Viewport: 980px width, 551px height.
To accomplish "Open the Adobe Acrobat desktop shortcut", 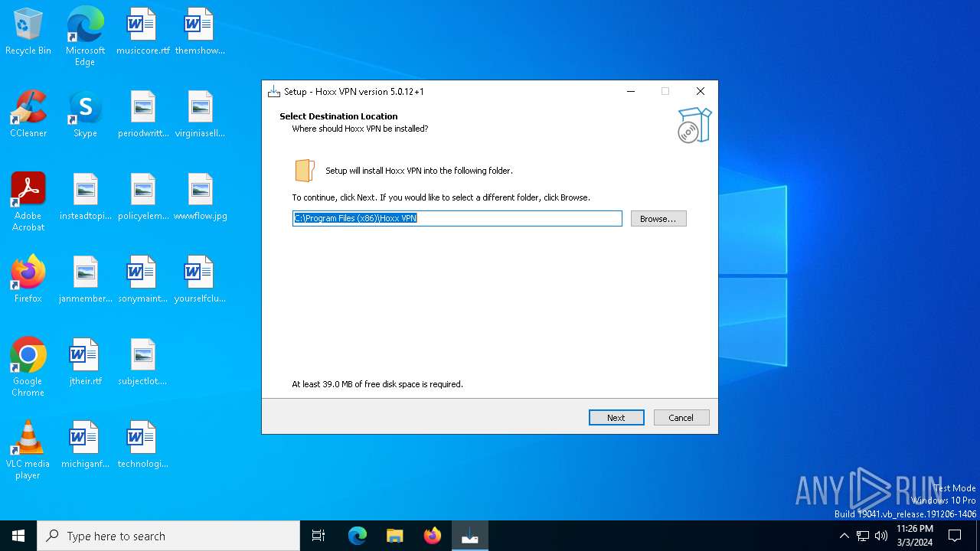I will pos(28,202).
